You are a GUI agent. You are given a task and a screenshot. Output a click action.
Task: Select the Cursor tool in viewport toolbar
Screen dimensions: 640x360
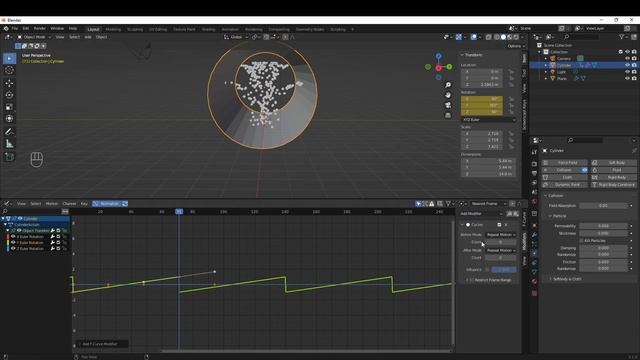click(x=9, y=70)
